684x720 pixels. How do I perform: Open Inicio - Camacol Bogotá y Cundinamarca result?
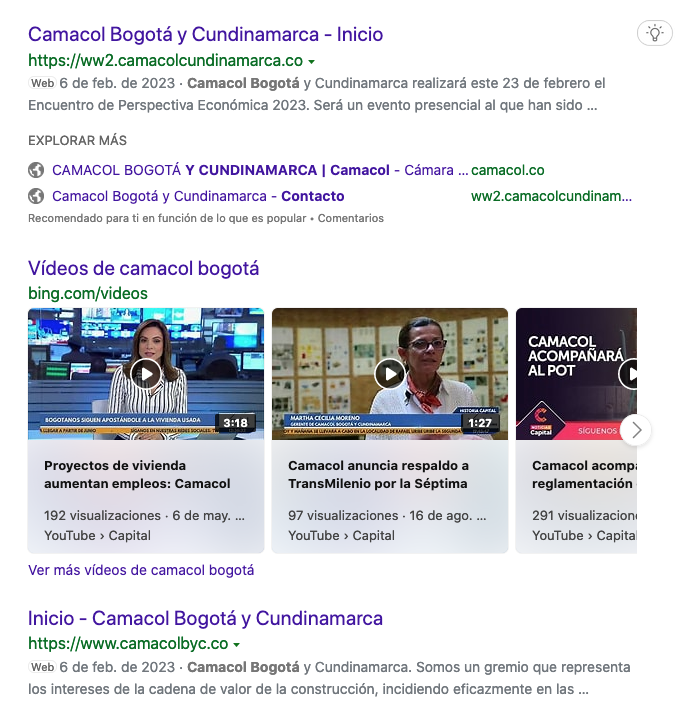click(205, 618)
